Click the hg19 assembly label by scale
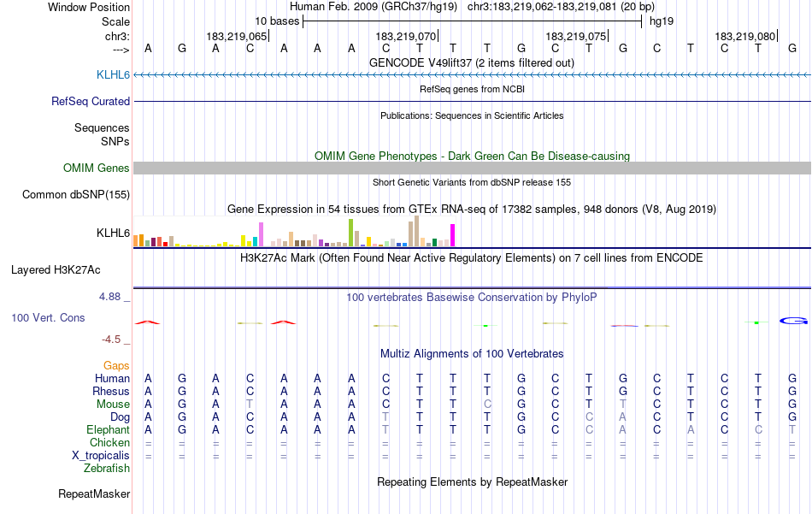This screenshot has width=812, height=514. pyautogui.click(x=662, y=21)
